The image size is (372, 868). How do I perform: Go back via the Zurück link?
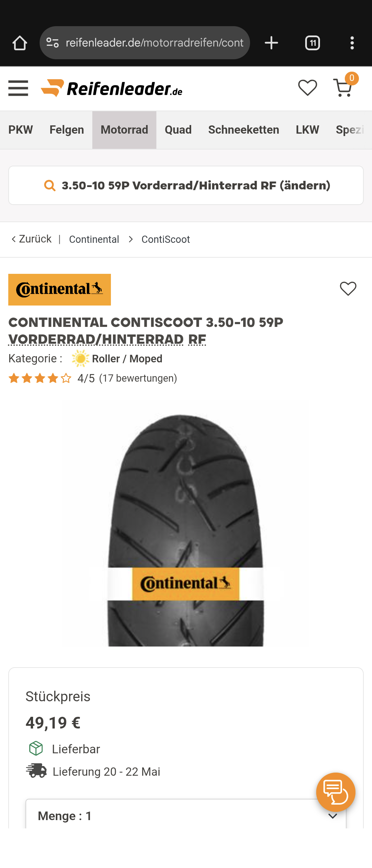tap(32, 239)
